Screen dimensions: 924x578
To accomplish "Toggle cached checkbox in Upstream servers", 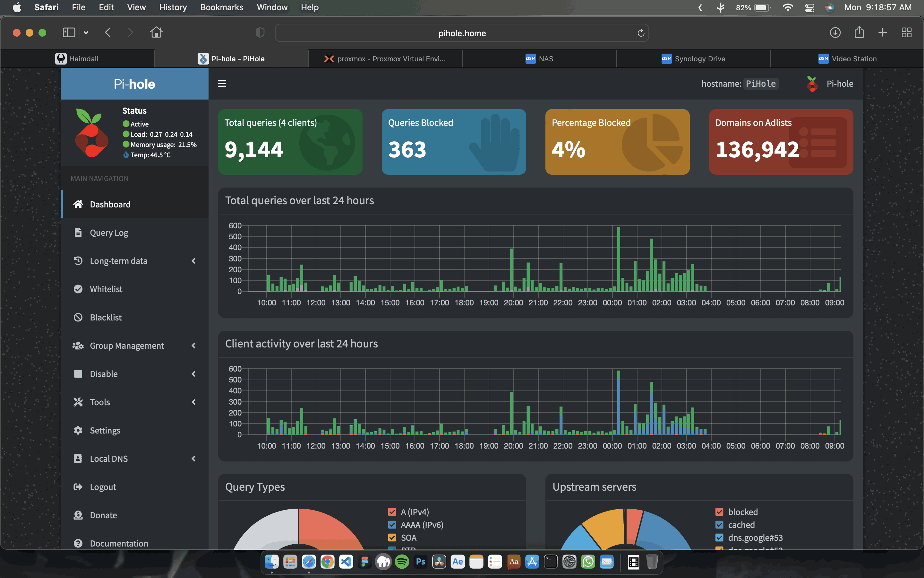I will (x=719, y=525).
